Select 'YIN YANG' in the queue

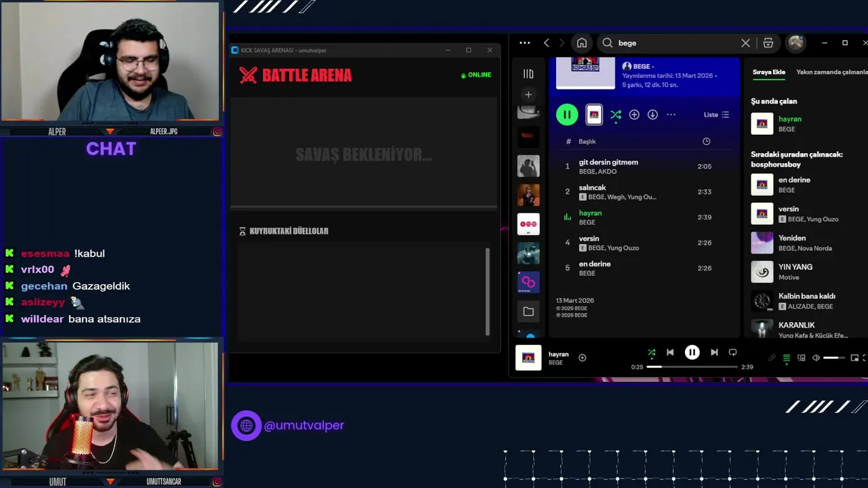point(807,272)
